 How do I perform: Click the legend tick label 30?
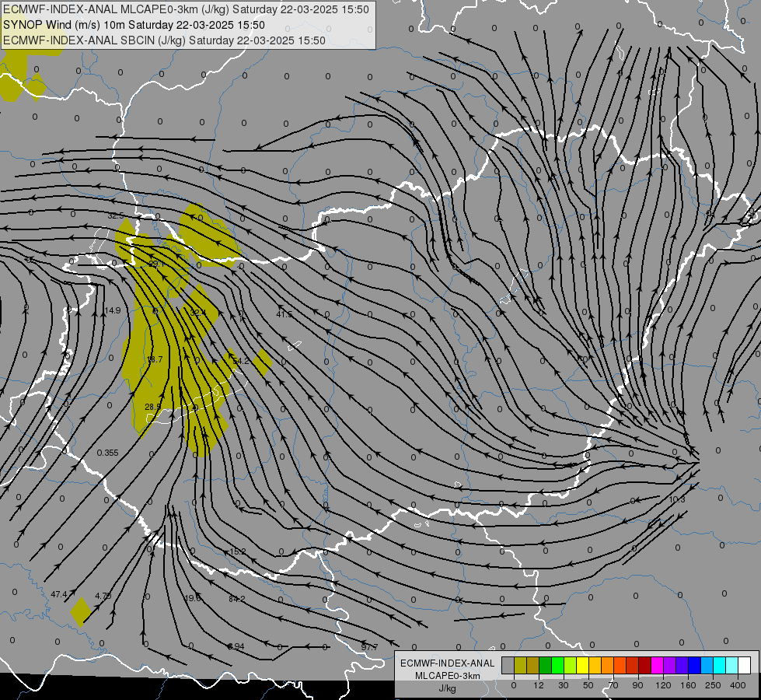(x=564, y=685)
